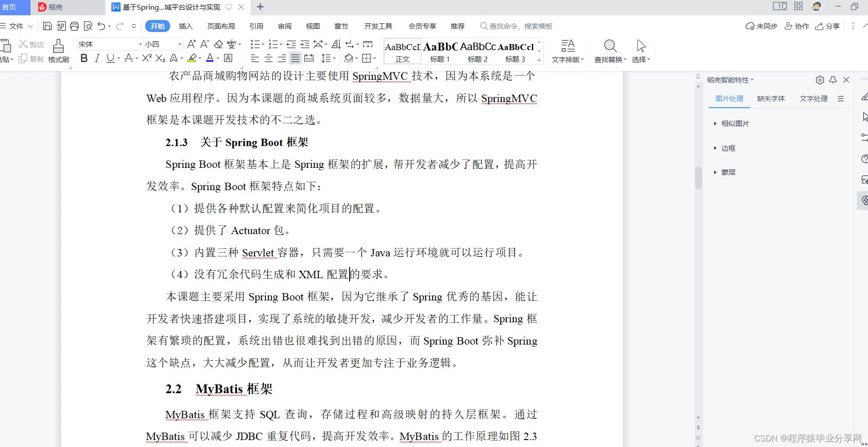This screenshot has width=868, height=447.
Task: Click the Shading paint bucket swatch
Action: coord(349,58)
